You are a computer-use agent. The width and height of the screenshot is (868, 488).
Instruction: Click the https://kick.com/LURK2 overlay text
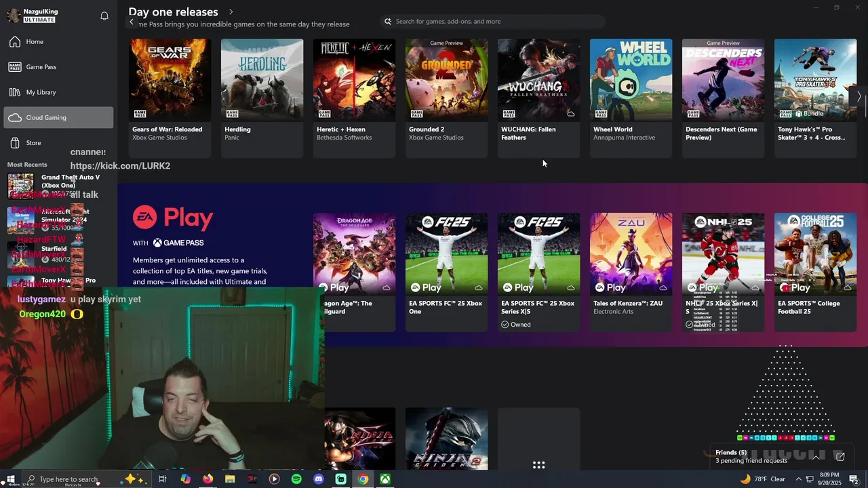[x=120, y=166]
